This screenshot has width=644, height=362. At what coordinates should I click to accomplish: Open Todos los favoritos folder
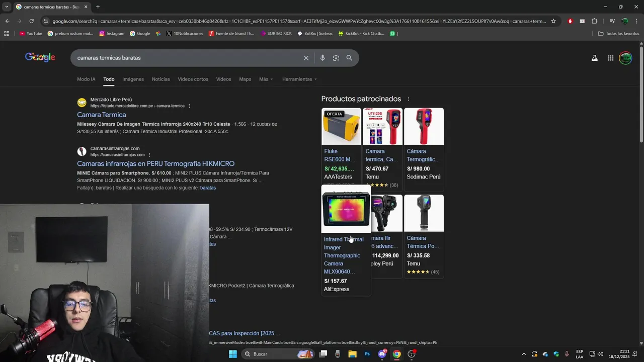618,34
